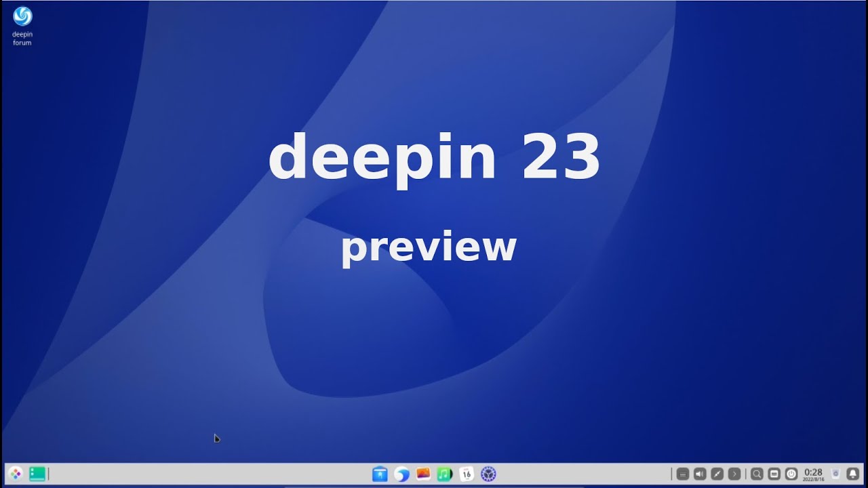Toggle the onscreen keyboard tray icon

coord(683,474)
